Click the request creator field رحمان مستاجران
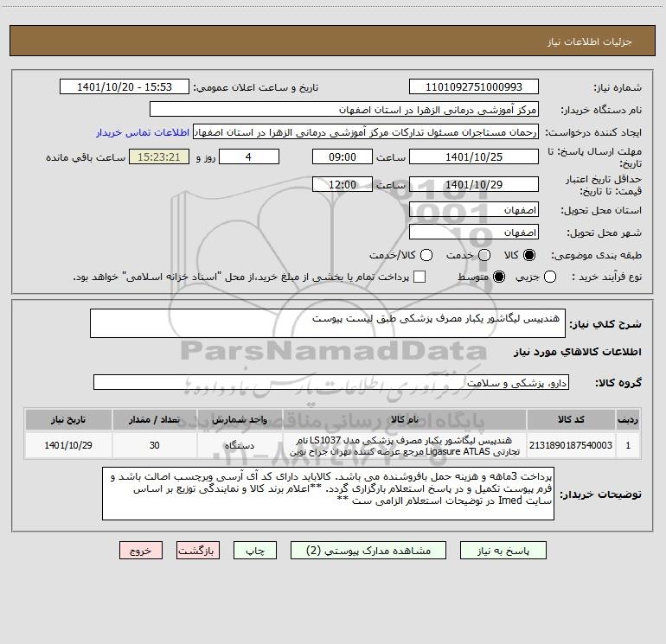The height and width of the screenshot is (644, 666). coord(366,132)
